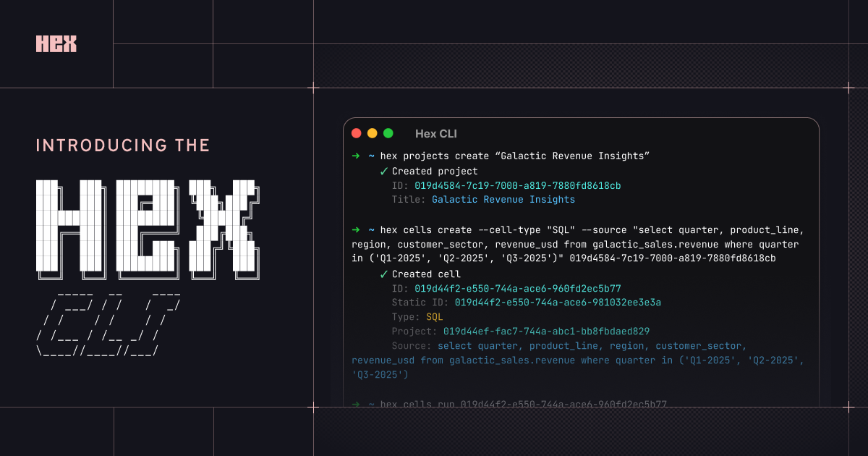
Task: Click the yellow minimize dot of Hex CLI window
Action: pos(373,133)
